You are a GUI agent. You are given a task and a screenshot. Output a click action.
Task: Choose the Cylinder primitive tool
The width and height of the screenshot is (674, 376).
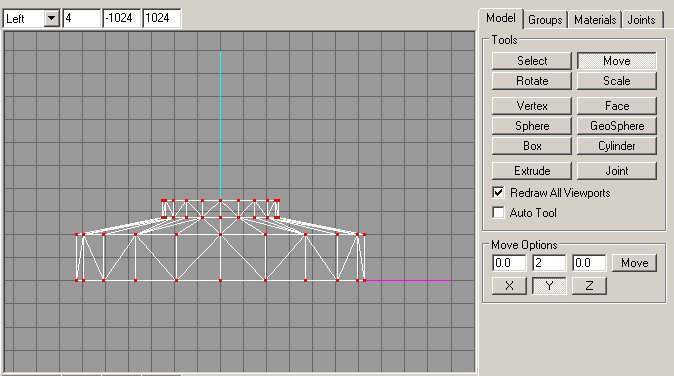point(616,146)
